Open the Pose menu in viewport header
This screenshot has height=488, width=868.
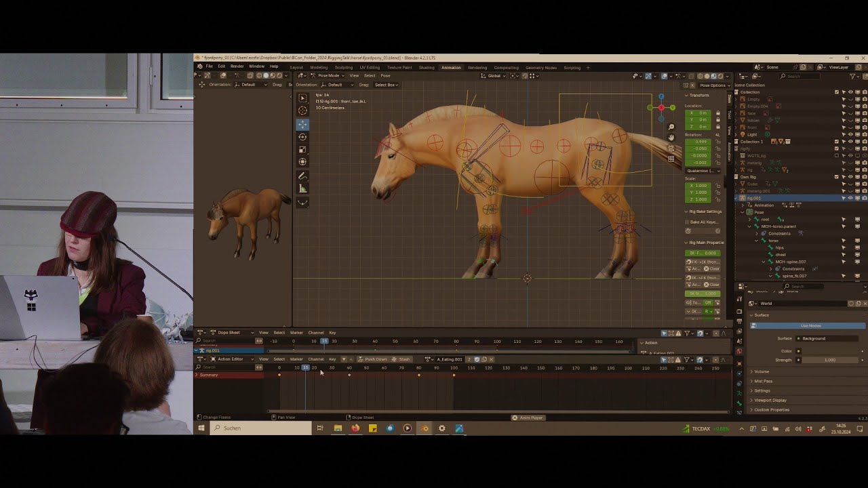pyautogui.click(x=385, y=76)
